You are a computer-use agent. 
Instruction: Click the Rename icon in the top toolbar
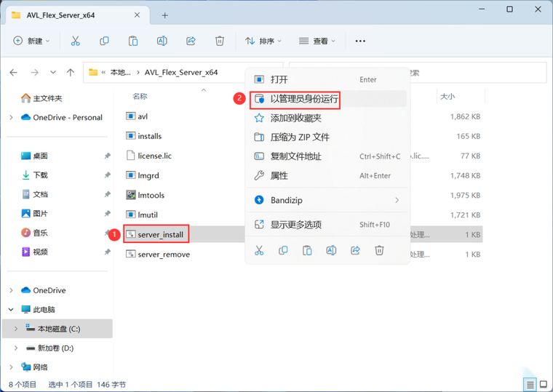[x=162, y=41]
